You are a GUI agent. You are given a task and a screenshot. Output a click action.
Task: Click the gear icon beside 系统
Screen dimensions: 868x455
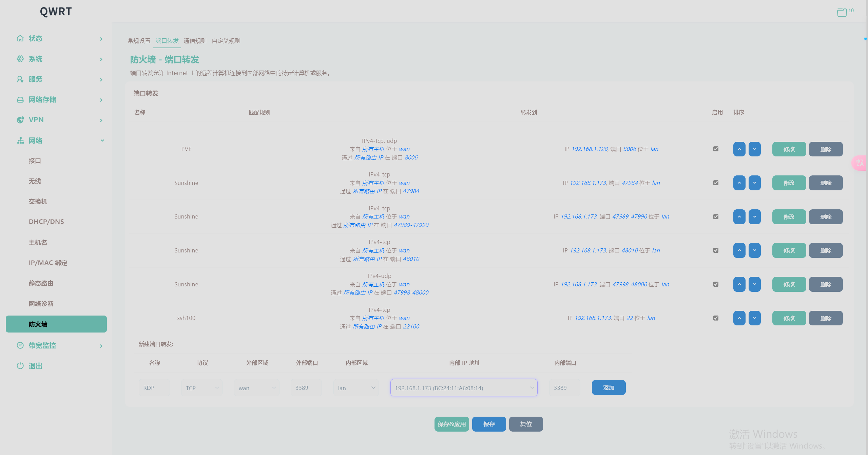20,59
